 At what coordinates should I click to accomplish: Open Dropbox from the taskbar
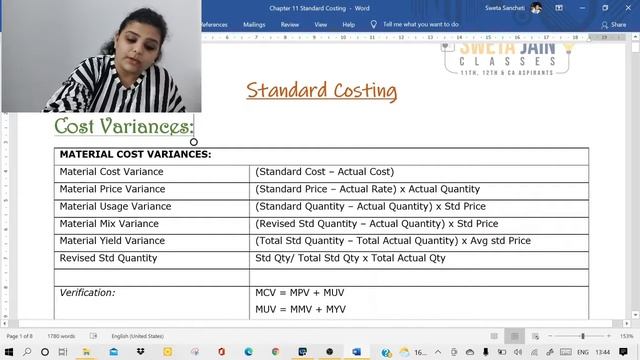[x=140, y=351]
